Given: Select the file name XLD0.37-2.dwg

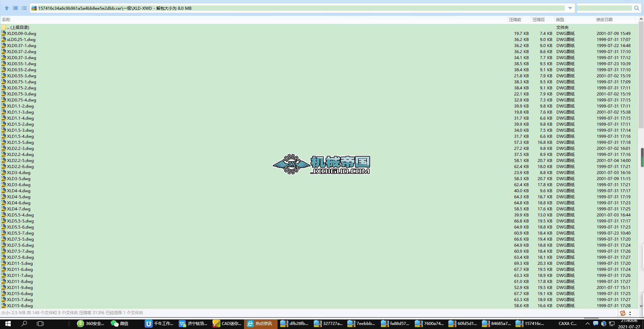Looking at the screenshot, I should pos(21,51).
